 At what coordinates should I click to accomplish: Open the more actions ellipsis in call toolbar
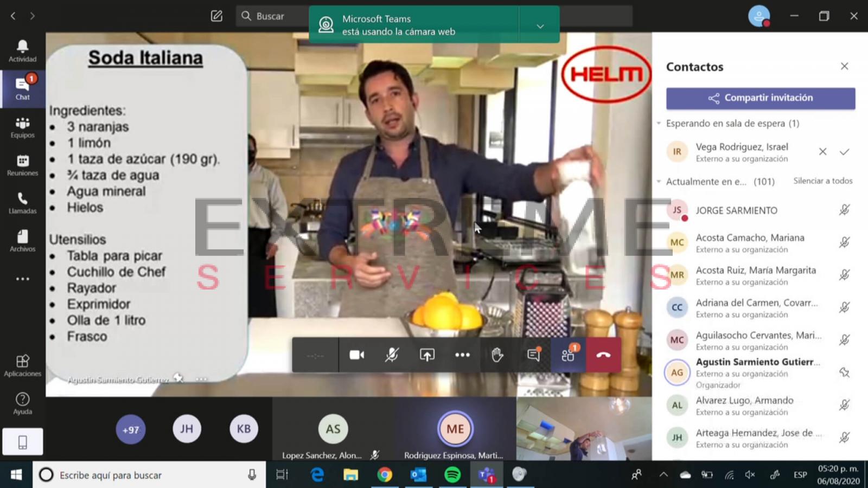462,355
